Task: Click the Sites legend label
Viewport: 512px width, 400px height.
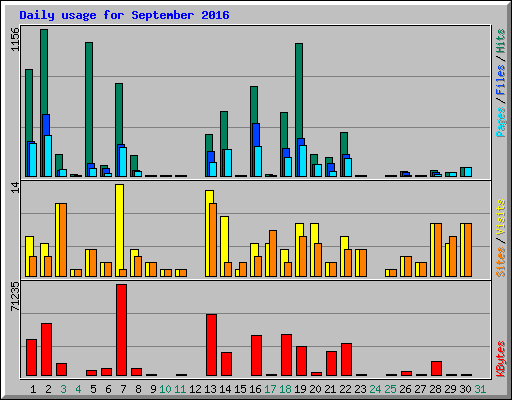Action: tap(501, 262)
